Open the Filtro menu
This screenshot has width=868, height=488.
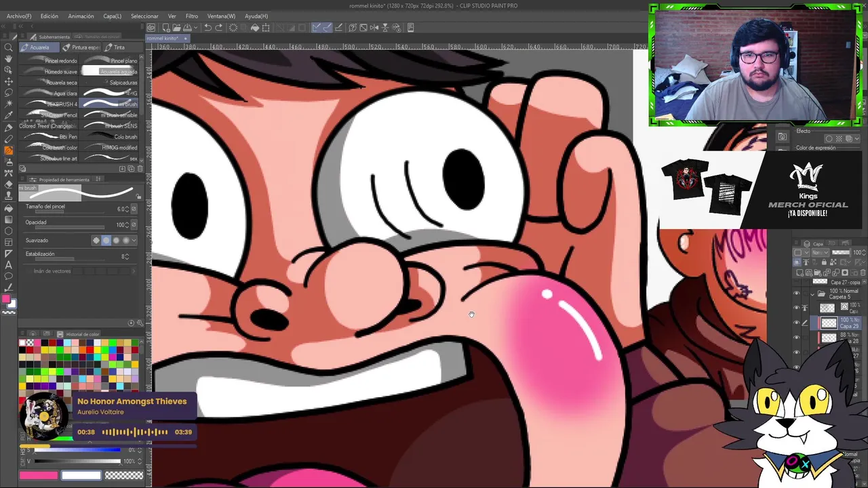tap(192, 16)
